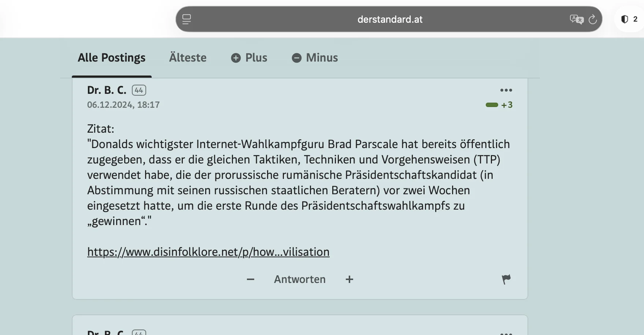
Task: Click the address bar showing derstandard.at
Action: (389, 19)
